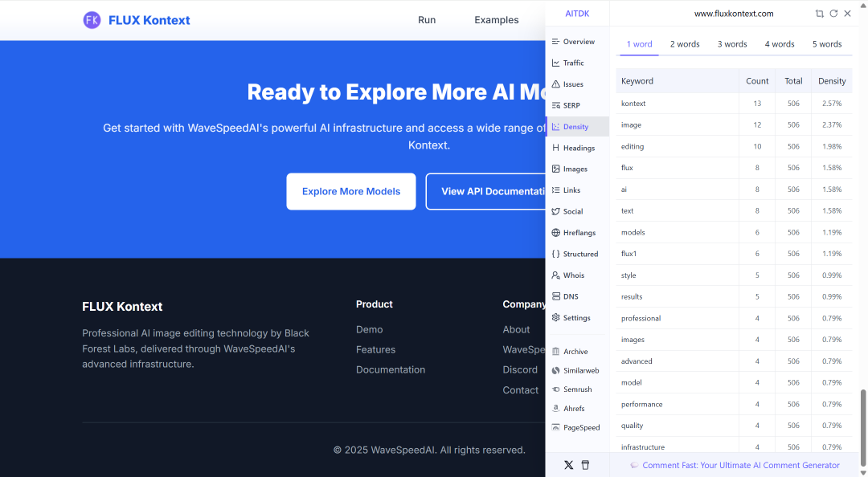Open the Hreflangs globe icon
The height and width of the screenshot is (477, 868).
(556, 232)
